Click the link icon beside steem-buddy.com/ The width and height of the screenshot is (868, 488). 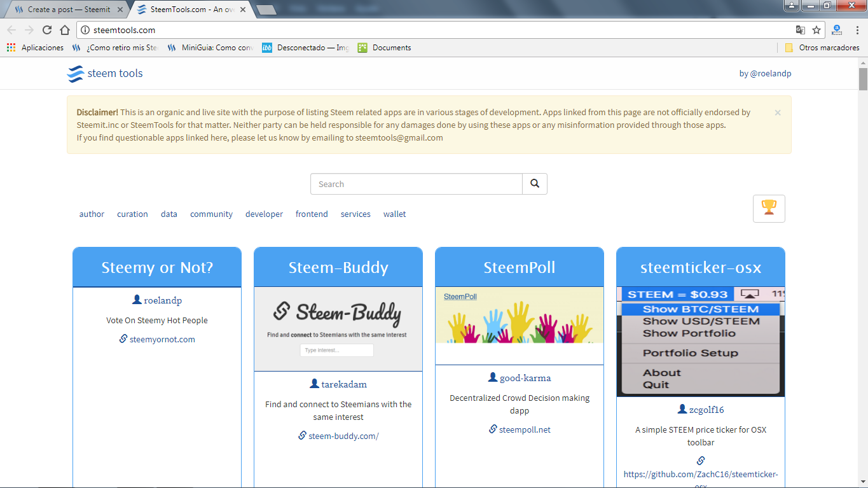(303, 435)
